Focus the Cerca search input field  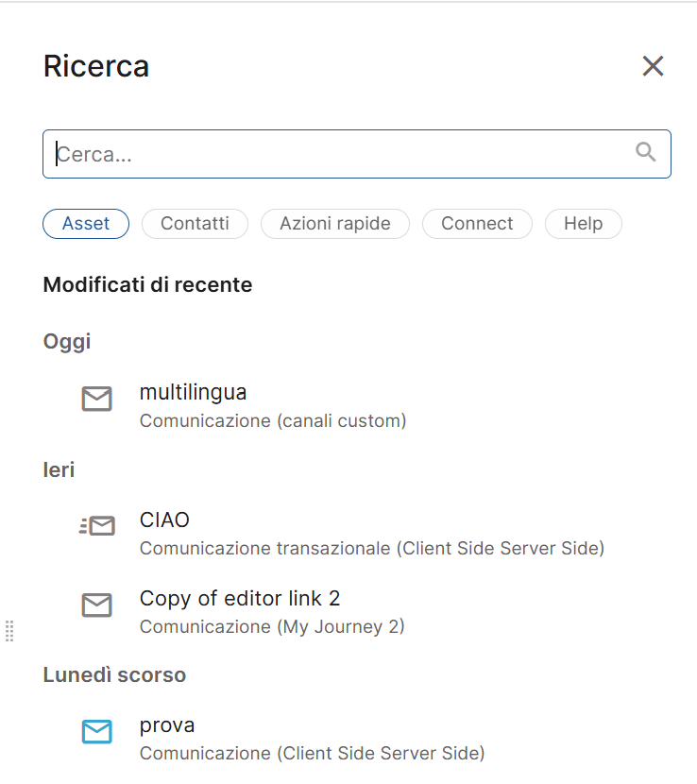(340, 154)
